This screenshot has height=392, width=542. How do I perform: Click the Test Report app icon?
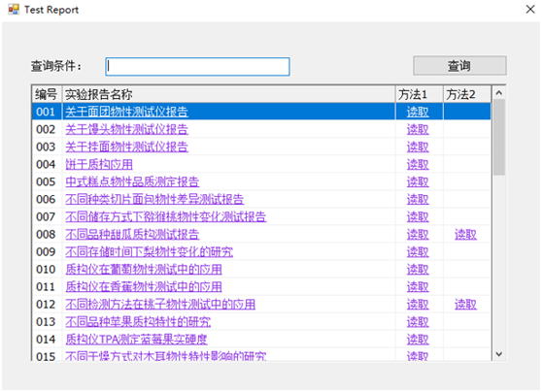coord(14,10)
